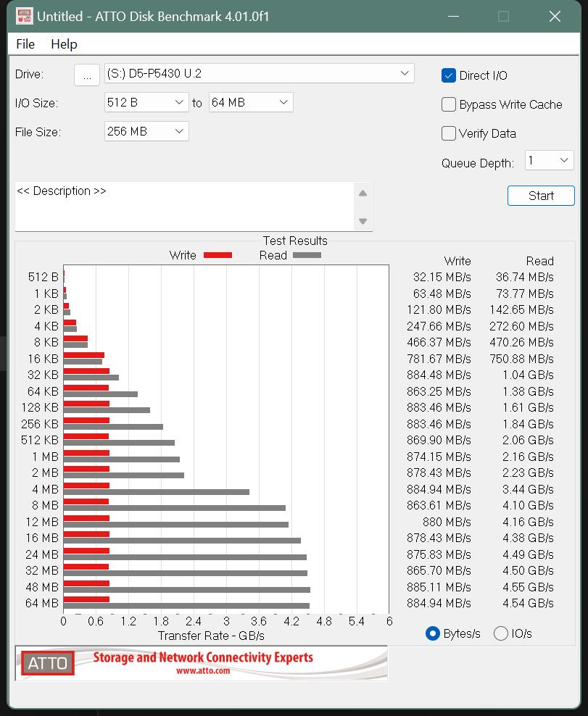Click the 12 MB write value 880 MB/s
The image size is (588, 716).
point(447,522)
